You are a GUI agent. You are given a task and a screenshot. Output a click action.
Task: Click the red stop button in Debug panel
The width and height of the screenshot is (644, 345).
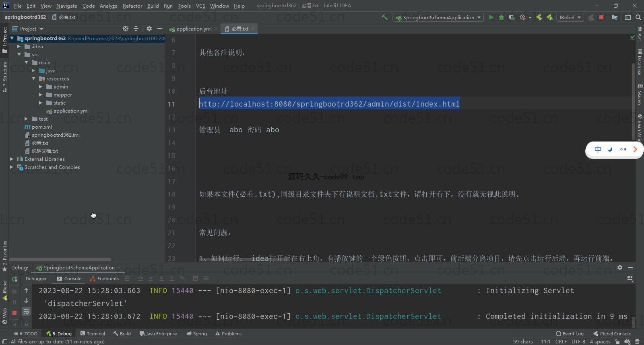tap(15, 312)
